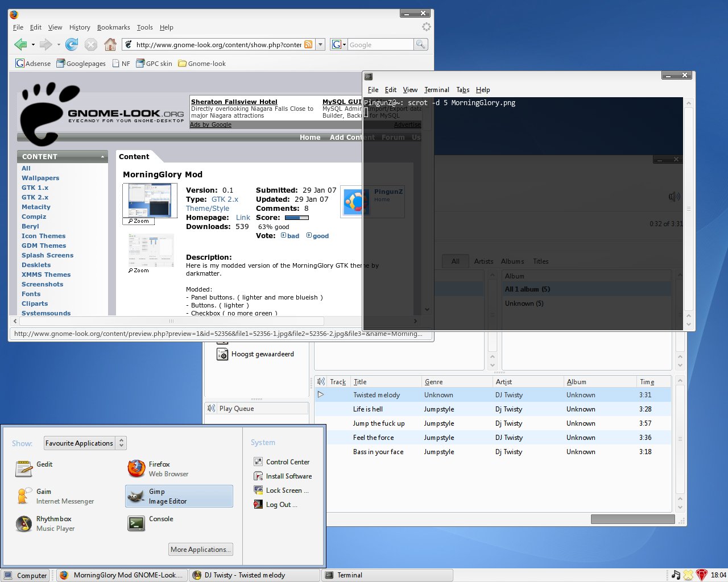Vote bad on MorningGlory Mod

tap(290, 236)
